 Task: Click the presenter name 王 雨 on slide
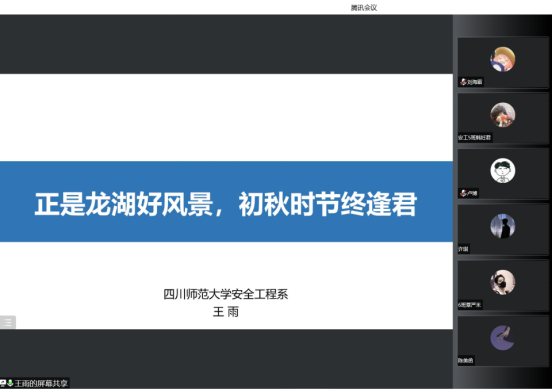coord(226,312)
